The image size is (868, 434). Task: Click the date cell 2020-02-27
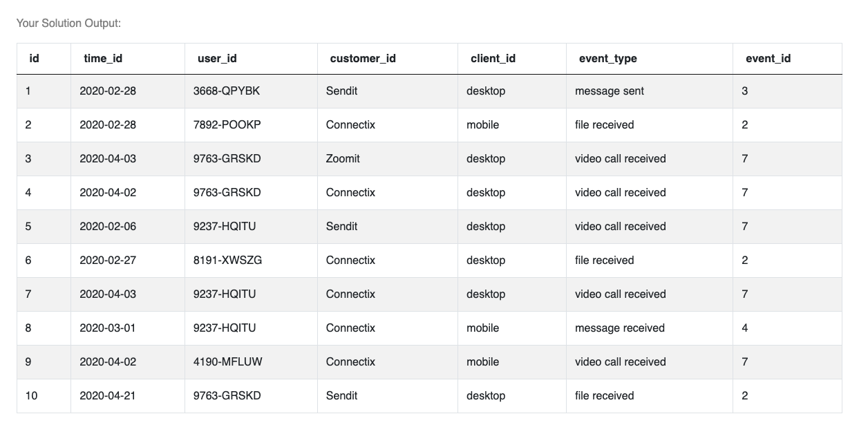tap(108, 261)
